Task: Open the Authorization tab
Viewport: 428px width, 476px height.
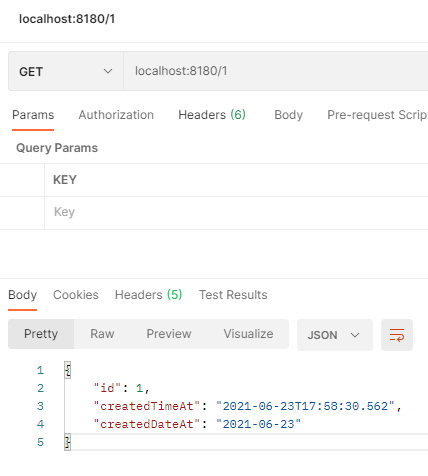Action: [x=116, y=115]
